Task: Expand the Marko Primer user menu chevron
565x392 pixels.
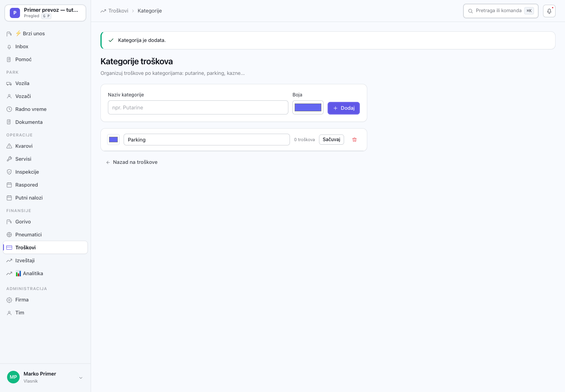Action: pyautogui.click(x=81, y=378)
